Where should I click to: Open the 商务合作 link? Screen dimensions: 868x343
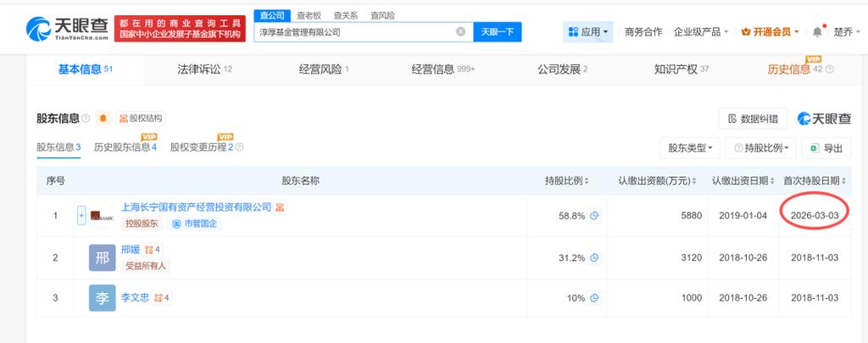[643, 32]
